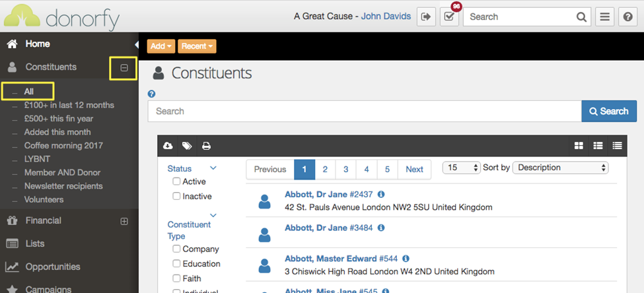Switch to grid tile view
Viewport: 644px width, 293px height.
click(579, 146)
